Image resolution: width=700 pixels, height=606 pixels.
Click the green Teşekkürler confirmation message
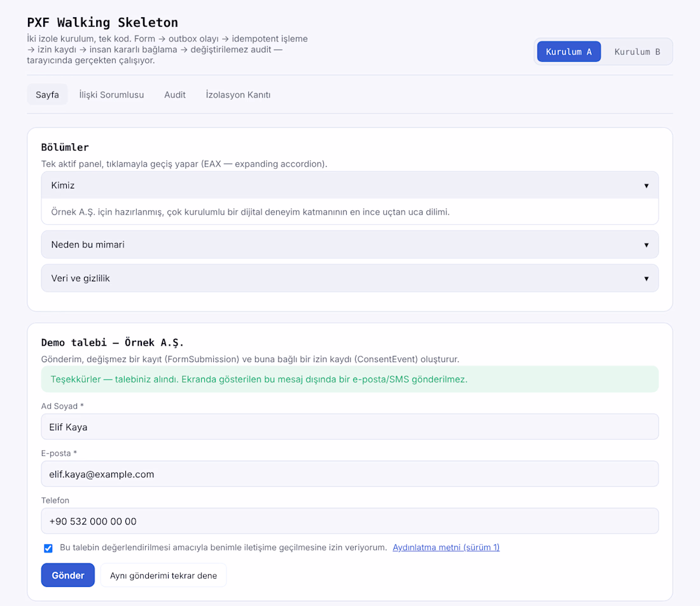tap(349, 379)
